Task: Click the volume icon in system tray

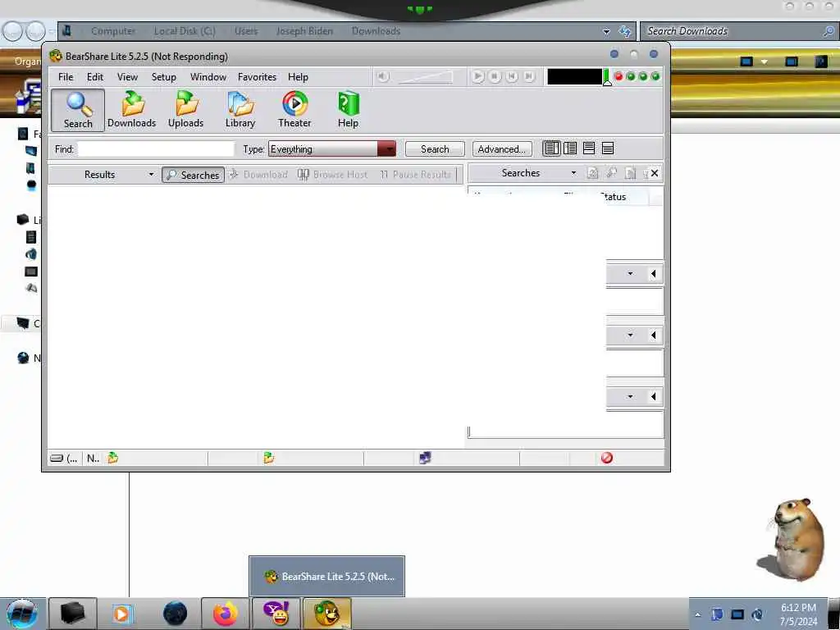Action: click(x=757, y=615)
